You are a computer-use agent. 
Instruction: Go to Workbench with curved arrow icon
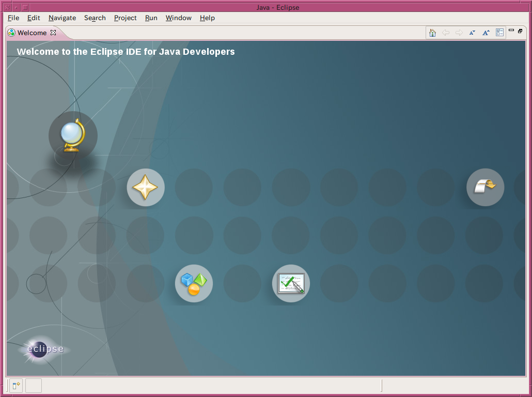point(485,187)
